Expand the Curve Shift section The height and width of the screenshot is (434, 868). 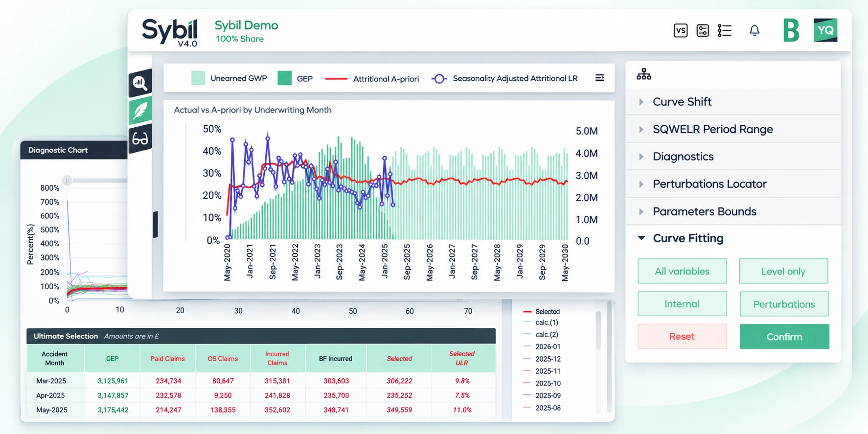tap(733, 102)
